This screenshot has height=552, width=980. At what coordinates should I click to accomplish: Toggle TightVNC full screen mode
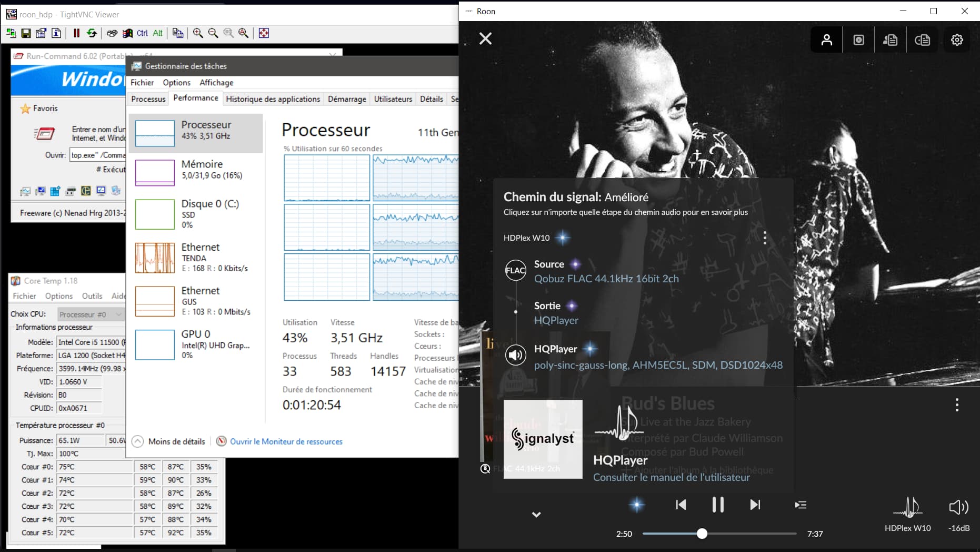click(x=264, y=33)
